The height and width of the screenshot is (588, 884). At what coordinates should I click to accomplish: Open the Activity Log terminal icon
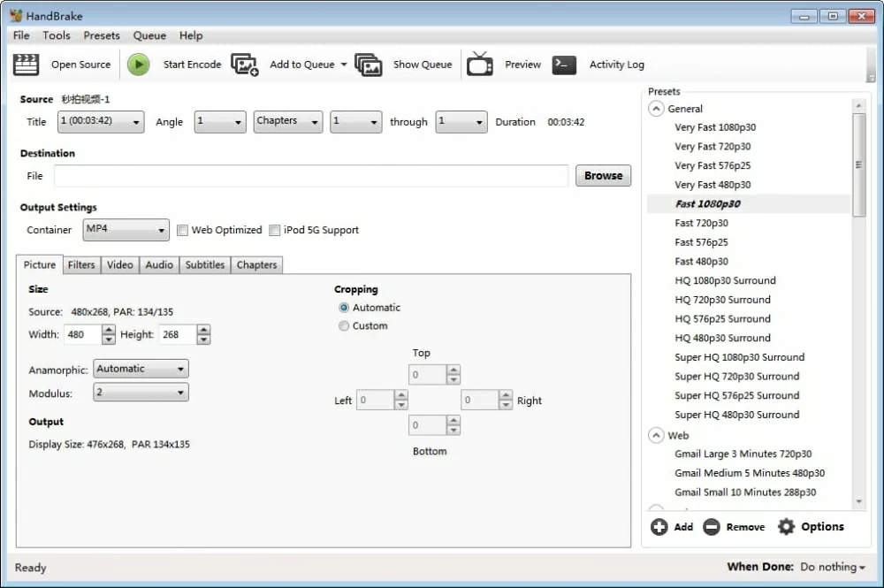564,65
